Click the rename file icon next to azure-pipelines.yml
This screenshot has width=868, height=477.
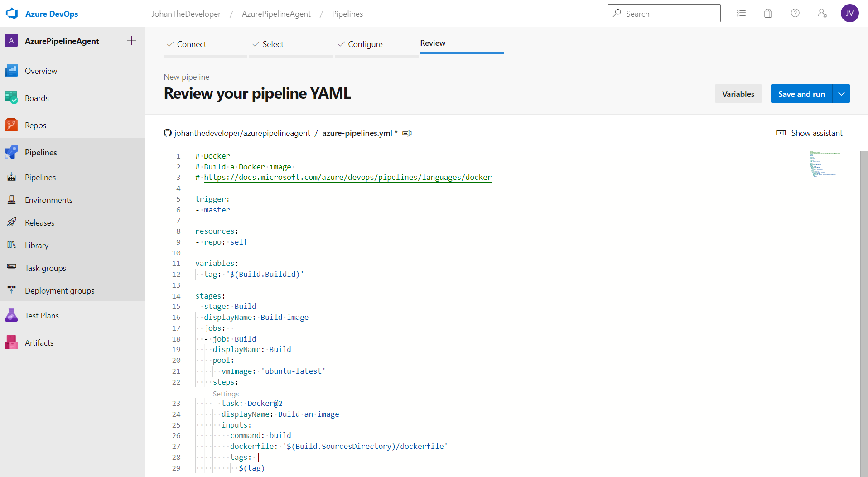[407, 133]
